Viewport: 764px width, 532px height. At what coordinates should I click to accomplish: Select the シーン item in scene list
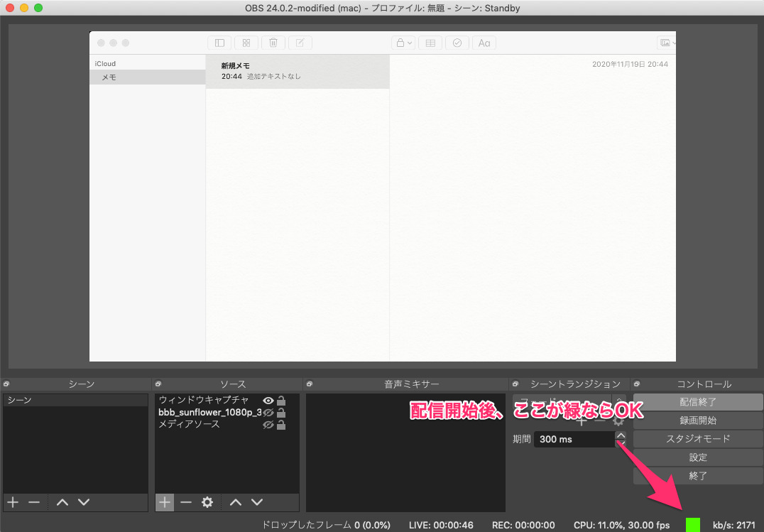point(75,400)
